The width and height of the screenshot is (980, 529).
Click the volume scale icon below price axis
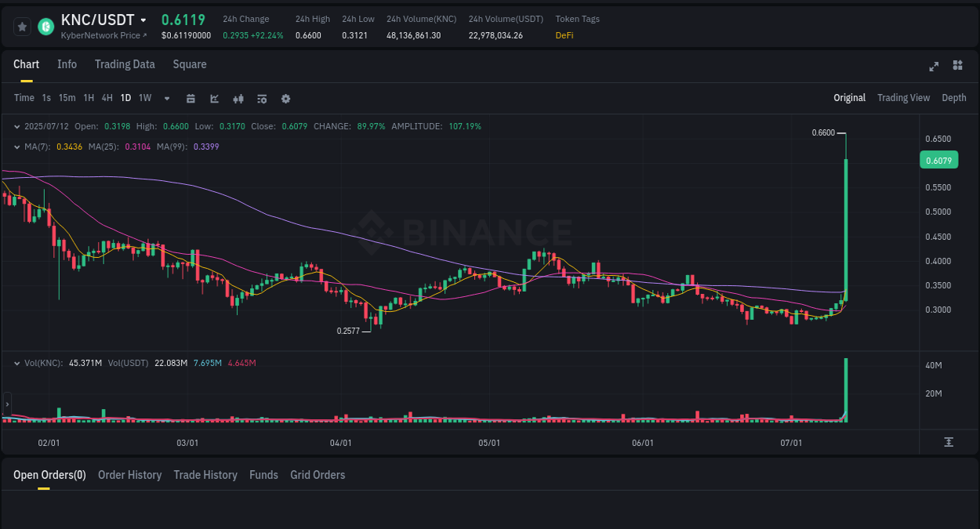click(x=949, y=443)
